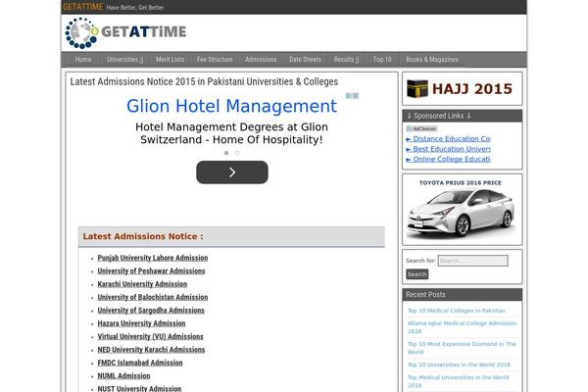Open Punjab University Lahore Admission link
This screenshot has width=588, height=392.
pyautogui.click(x=153, y=258)
